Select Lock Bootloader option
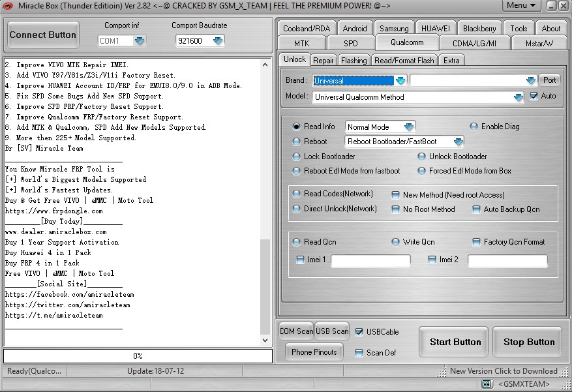This screenshot has width=572, height=392. (297, 157)
